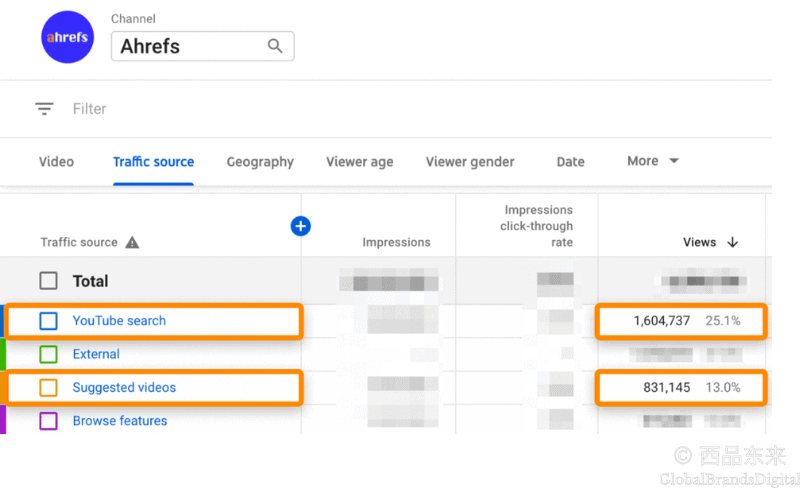This screenshot has width=800, height=500.
Task: Toggle the YouTube search checkbox
Action: point(48,321)
